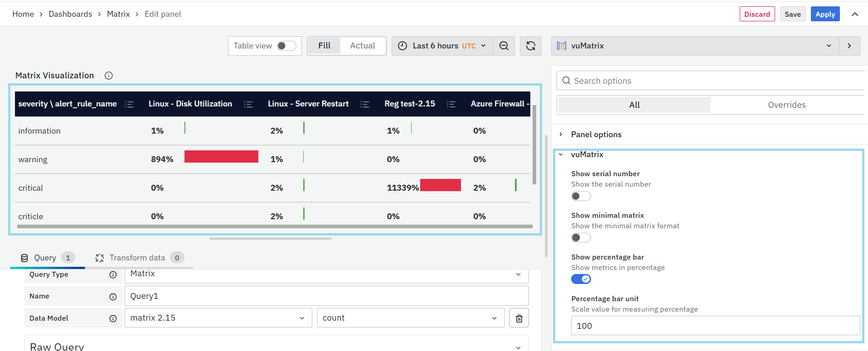Click the Query Type info icon

click(113, 274)
